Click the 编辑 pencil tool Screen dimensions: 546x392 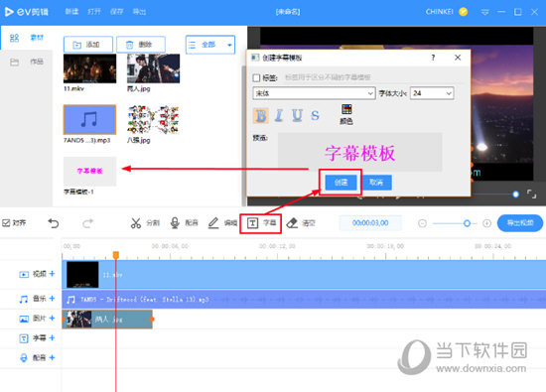pyautogui.click(x=222, y=223)
